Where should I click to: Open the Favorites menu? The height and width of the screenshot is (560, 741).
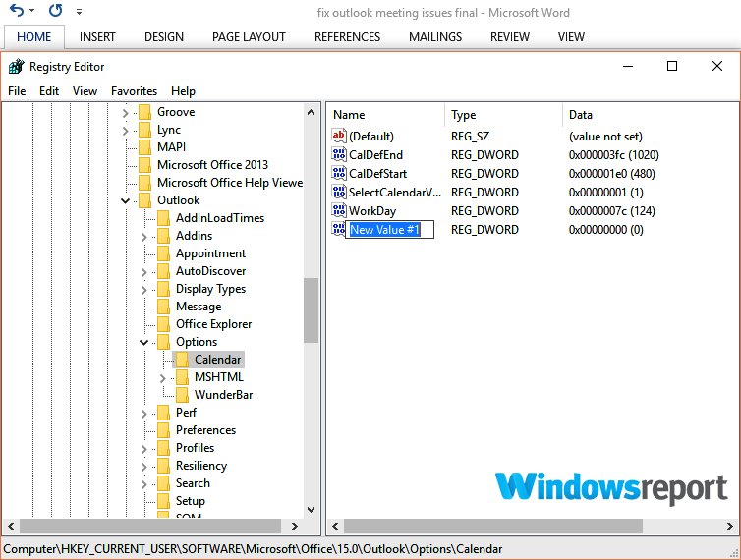point(135,91)
